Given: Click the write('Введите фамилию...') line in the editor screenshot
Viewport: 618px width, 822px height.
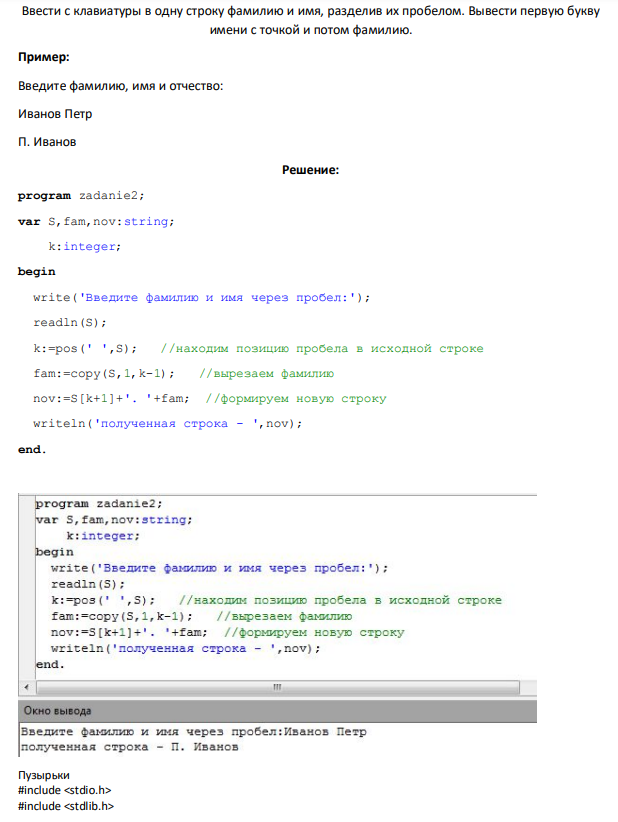Looking at the screenshot, I should (x=220, y=568).
